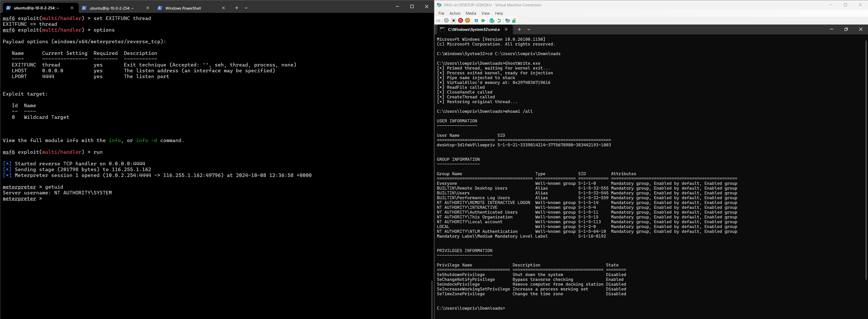
Task: Open the Help menu
Action: (x=499, y=13)
